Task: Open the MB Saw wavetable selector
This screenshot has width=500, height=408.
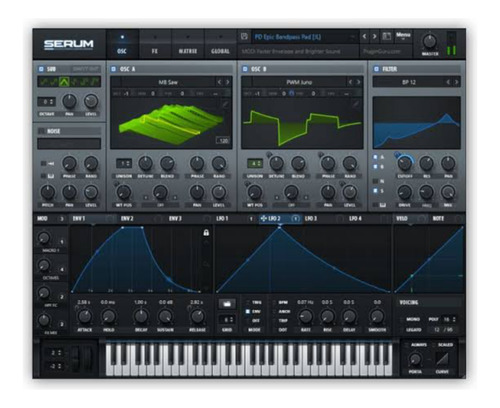Action: point(168,82)
